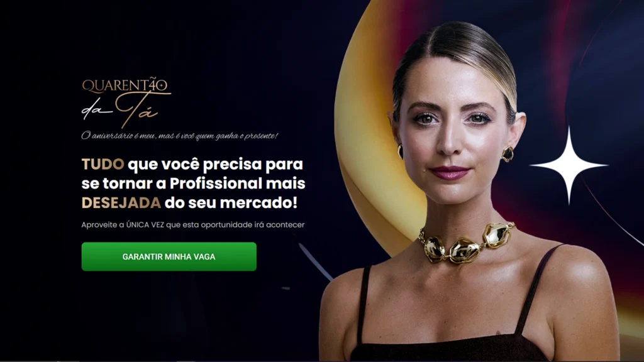Click the GARANTIR MINHA VAGA button
Viewport: 644px width, 362px height.
coord(169,256)
